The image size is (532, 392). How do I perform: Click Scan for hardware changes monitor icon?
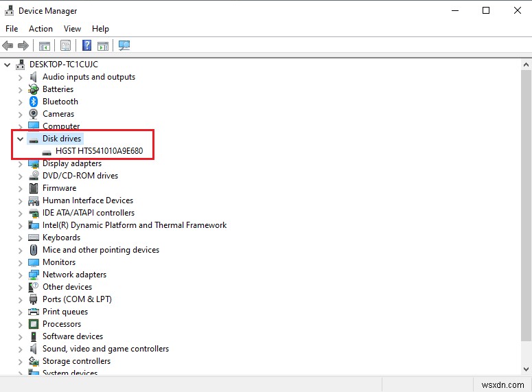click(x=124, y=45)
